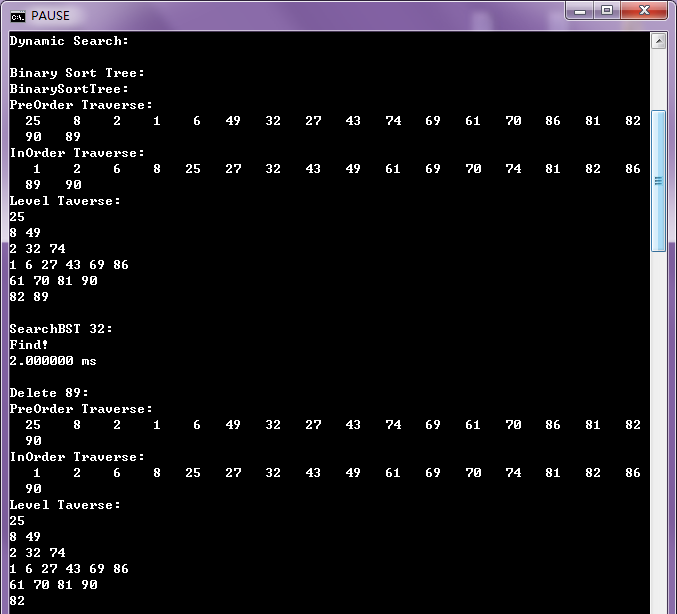Minimize the PAUSE console window
This screenshot has height=614, width=677.
pyautogui.click(x=580, y=10)
